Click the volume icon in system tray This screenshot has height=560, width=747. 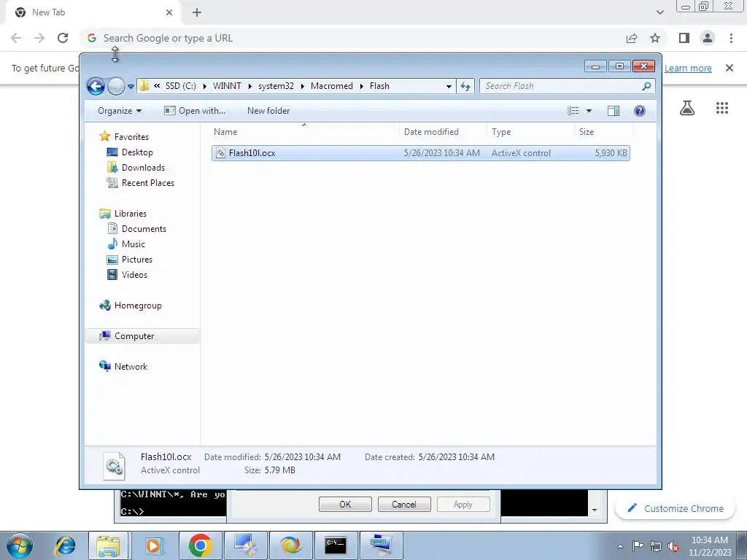[x=673, y=546]
